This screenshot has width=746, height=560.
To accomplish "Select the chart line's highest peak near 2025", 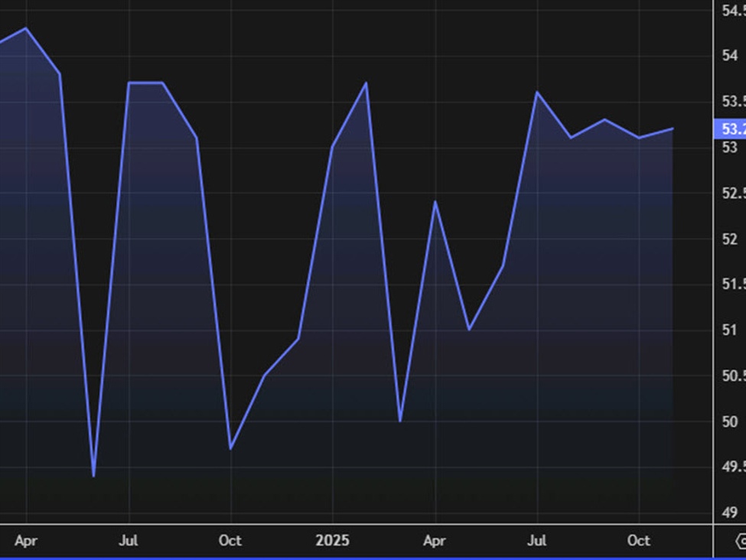I will pos(366,81).
